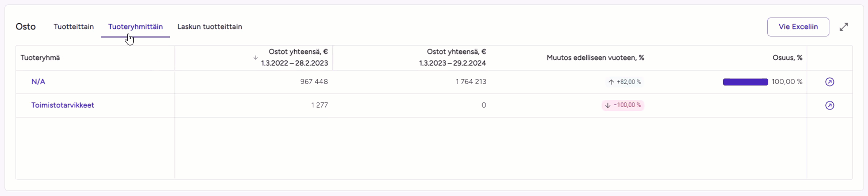Expand table to fullscreen view
This screenshot has width=868, height=196.
click(x=844, y=27)
